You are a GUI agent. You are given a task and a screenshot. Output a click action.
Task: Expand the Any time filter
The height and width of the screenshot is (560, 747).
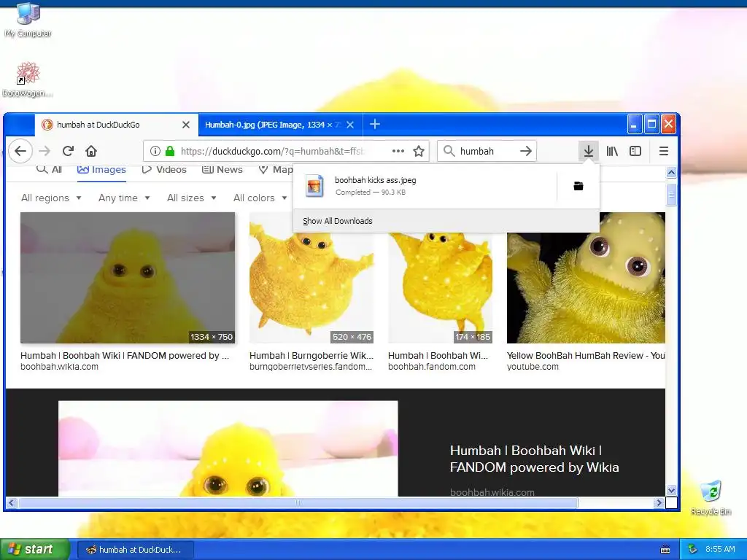pos(124,198)
